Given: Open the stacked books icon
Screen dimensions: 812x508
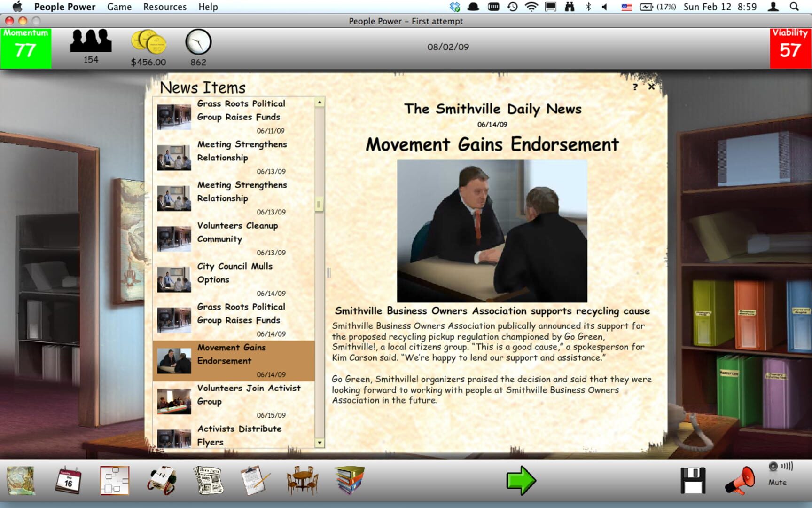Looking at the screenshot, I should tap(349, 480).
